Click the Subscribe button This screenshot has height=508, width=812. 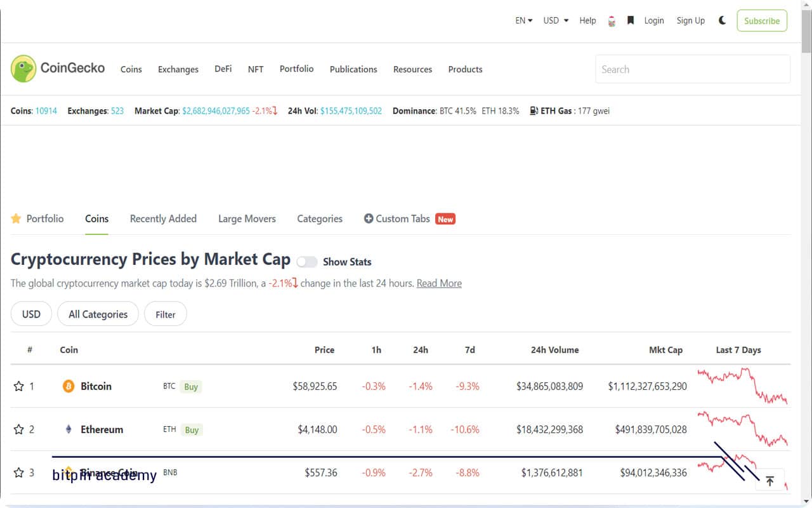(762, 20)
